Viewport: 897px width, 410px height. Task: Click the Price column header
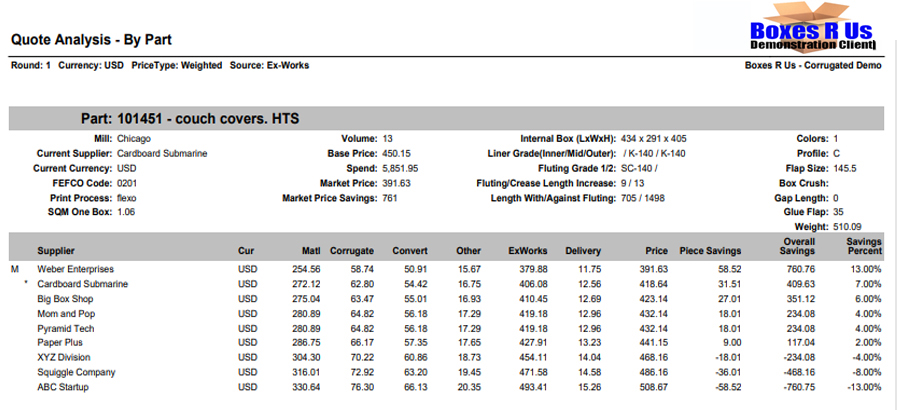657,250
